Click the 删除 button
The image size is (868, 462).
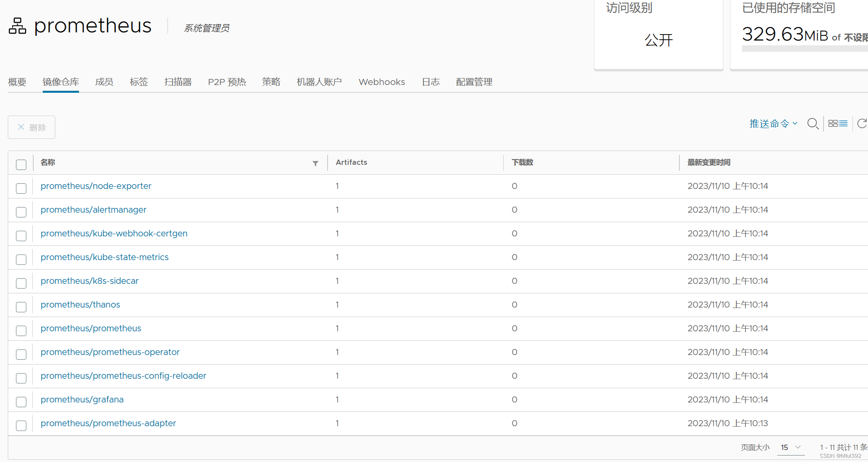click(x=31, y=127)
